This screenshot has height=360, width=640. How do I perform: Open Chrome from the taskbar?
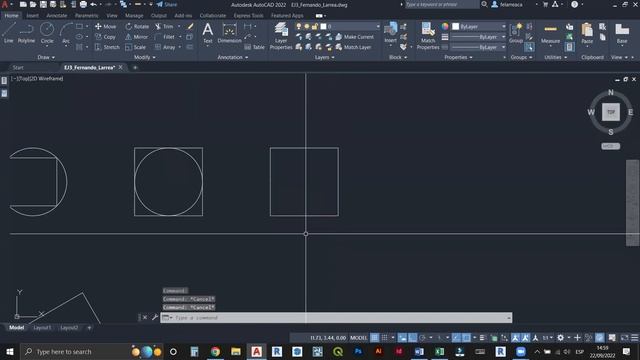coord(215,351)
